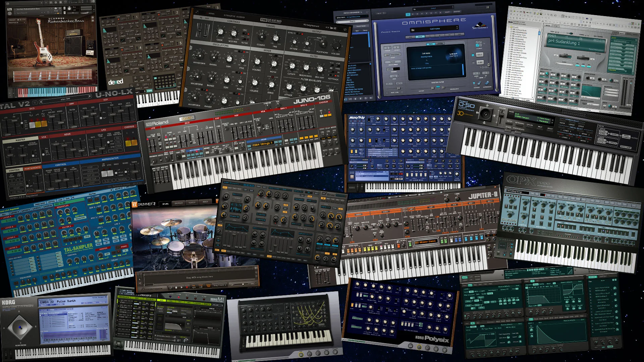Toggle oscillator 1 ON switch on The Legend
644x362 pixels.
[x=240, y=51]
